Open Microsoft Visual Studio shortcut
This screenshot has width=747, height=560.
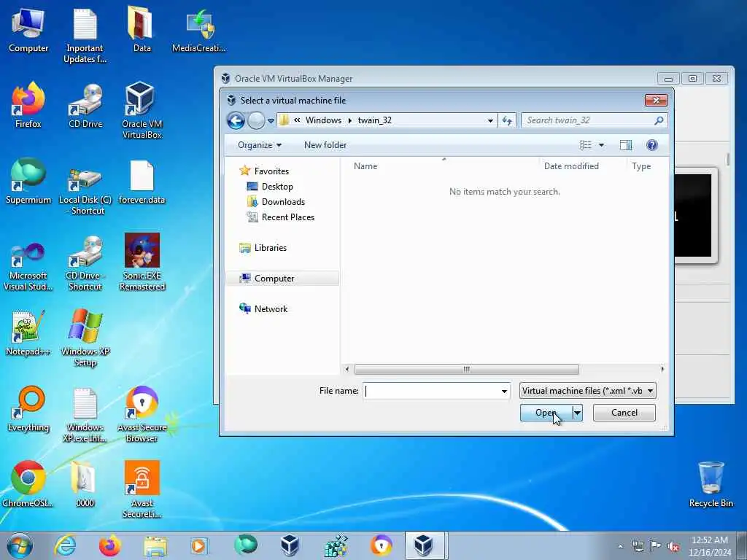tap(28, 265)
